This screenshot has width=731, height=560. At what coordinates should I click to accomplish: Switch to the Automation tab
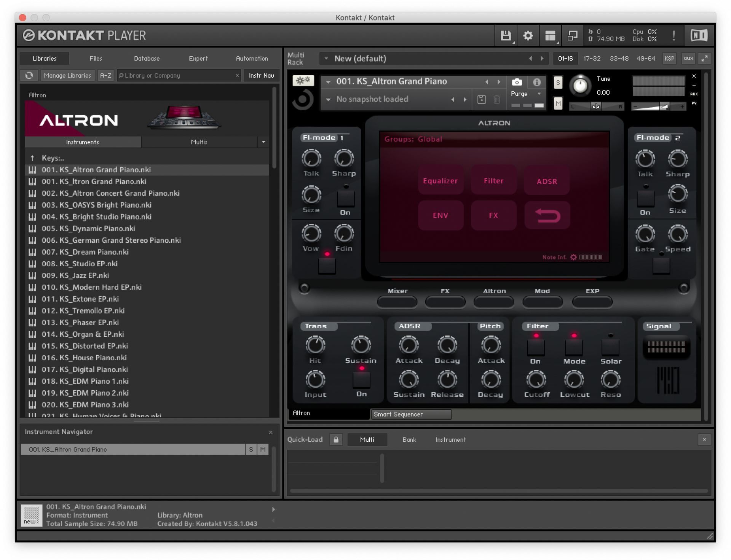(252, 59)
